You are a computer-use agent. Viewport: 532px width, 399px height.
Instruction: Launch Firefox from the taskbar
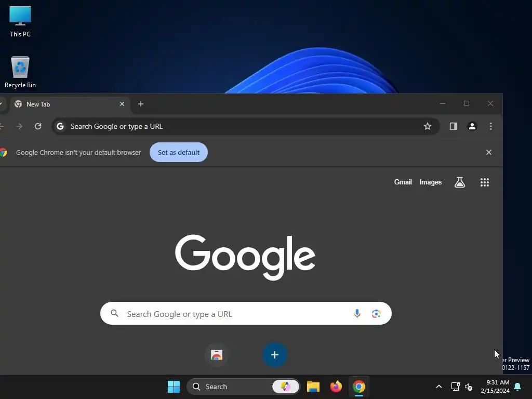click(336, 387)
